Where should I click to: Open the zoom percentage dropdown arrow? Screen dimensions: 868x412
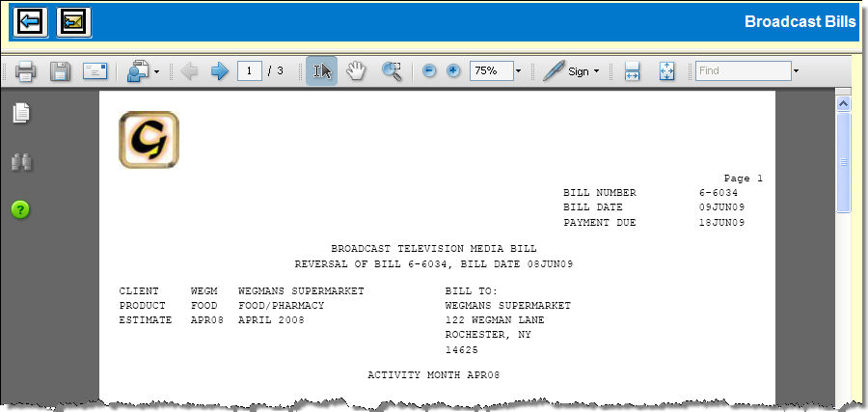click(x=518, y=71)
